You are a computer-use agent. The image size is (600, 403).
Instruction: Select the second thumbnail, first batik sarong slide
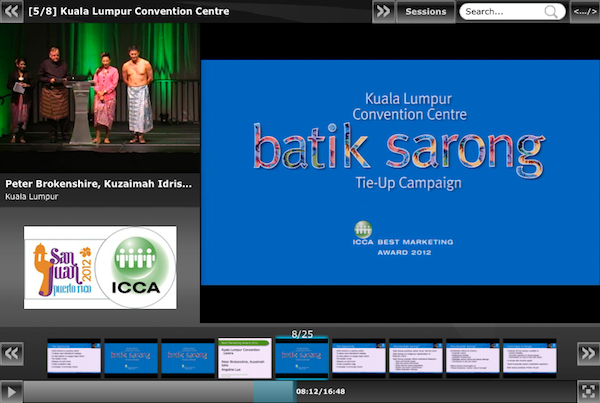coord(131,358)
